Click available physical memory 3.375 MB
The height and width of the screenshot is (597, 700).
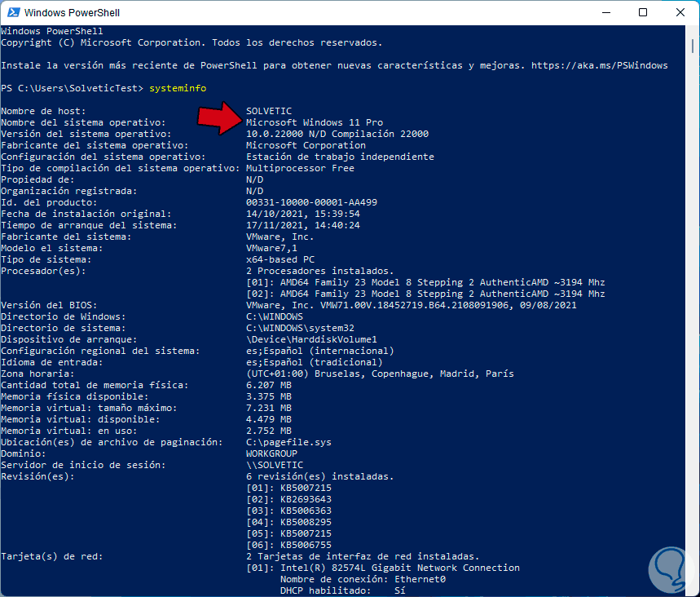coord(269,397)
